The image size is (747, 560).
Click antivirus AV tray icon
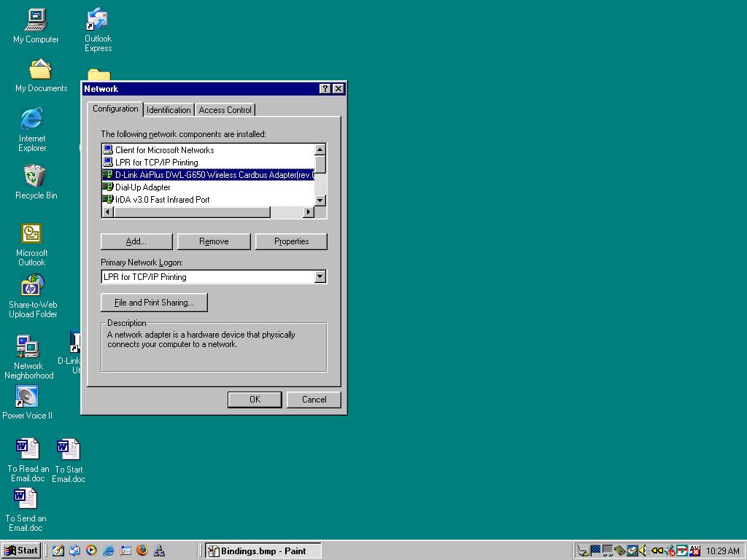point(695,551)
